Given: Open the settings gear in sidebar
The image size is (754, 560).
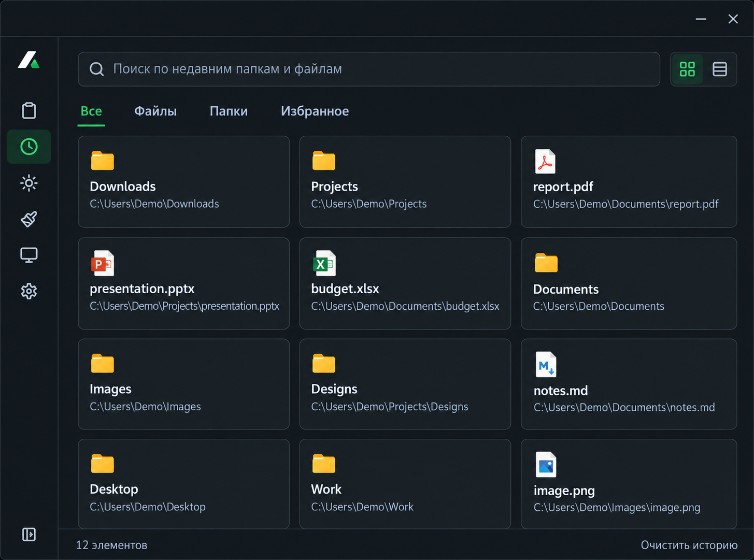Looking at the screenshot, I should [x=29, y=291].
